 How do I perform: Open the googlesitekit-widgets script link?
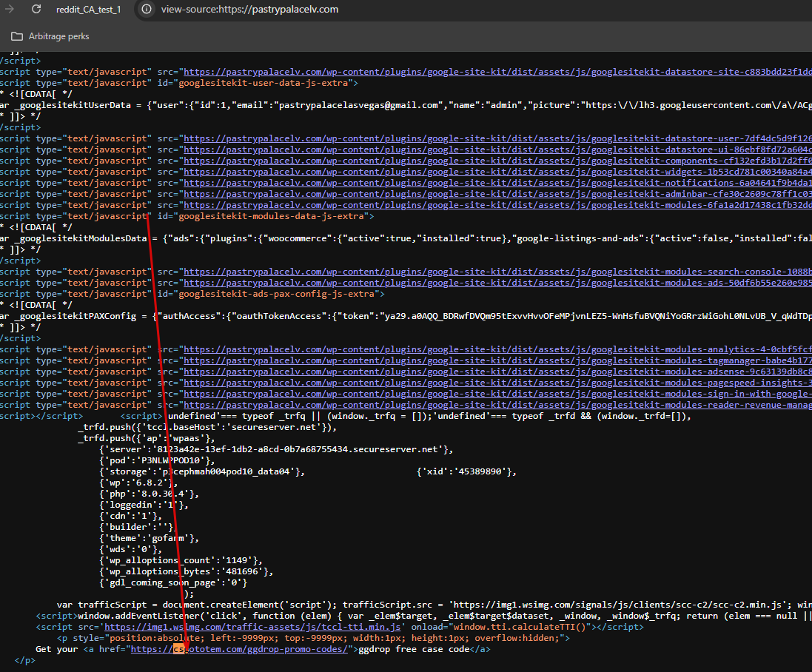[497, 172]
